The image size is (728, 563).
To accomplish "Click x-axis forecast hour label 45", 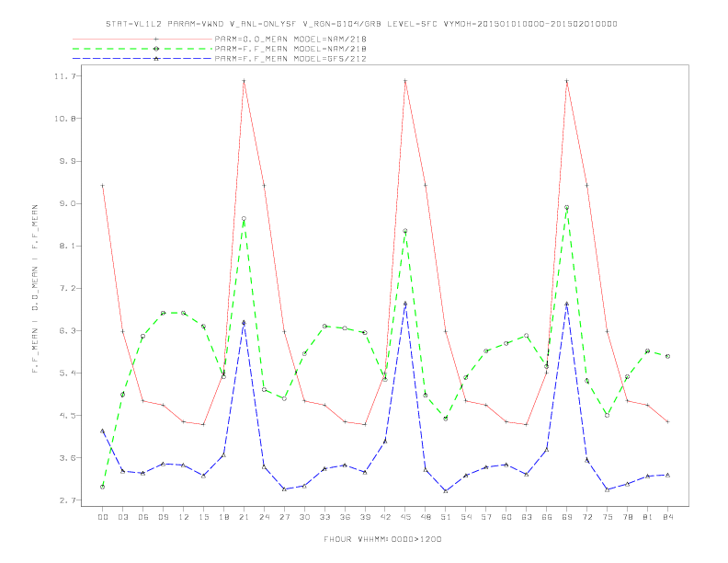I will (405, 517).
